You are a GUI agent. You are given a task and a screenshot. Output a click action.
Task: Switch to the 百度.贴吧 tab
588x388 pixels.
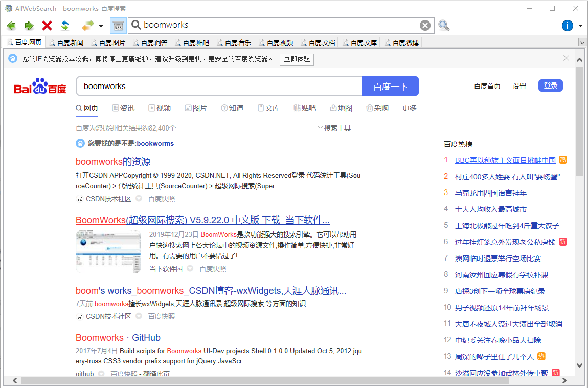(x=192, y=43)
